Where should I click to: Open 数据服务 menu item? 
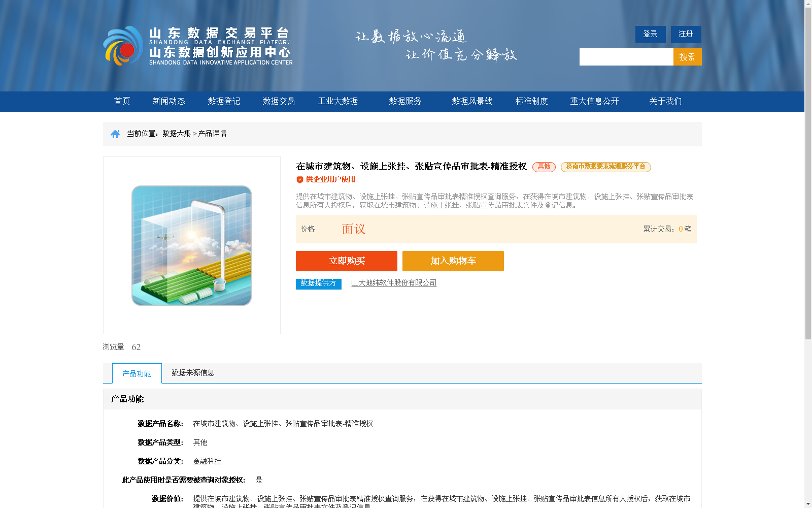pyautogui.click(x=405, y=101)
